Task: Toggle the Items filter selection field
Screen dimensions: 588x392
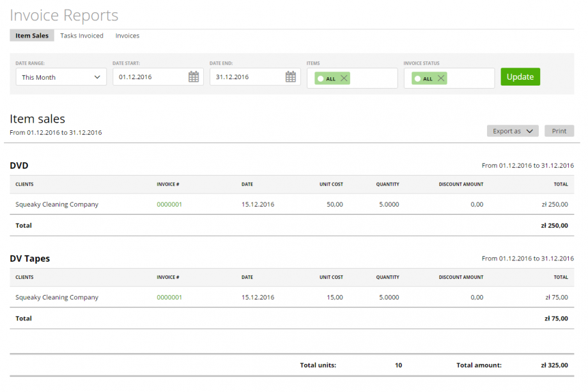Action: (x=377, y=77)
